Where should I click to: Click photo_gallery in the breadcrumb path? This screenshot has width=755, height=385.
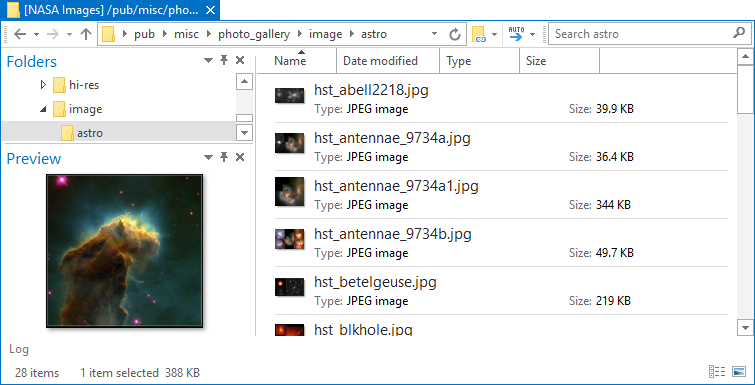click(254, 34)
